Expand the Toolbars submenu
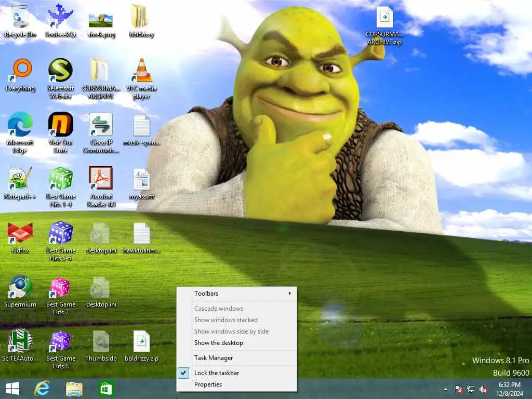532x399 pixels. (x=237, y=294)
